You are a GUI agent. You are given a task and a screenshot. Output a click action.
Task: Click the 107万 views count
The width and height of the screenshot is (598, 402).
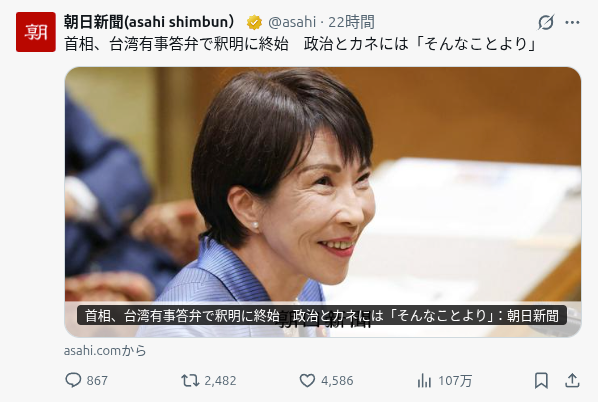[x=455, y=381]
